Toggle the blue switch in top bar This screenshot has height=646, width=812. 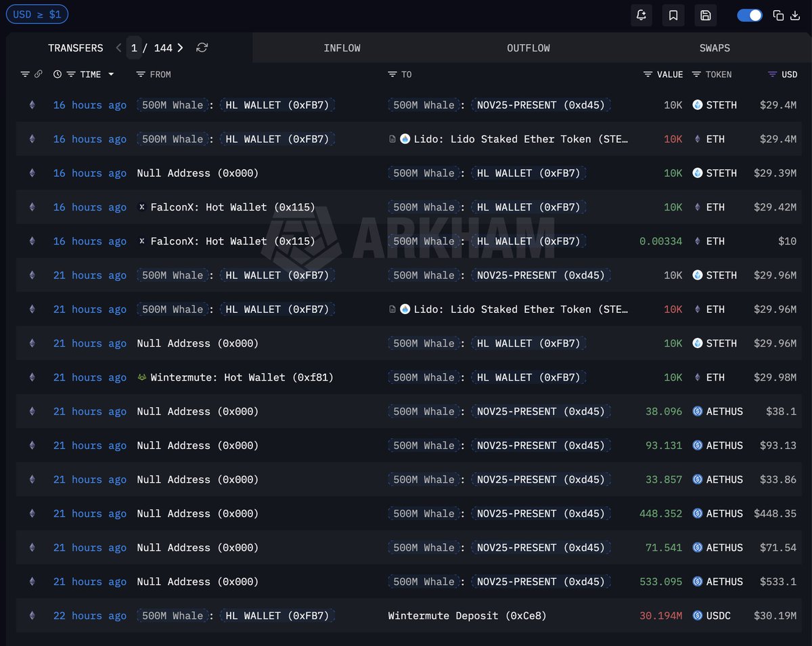[750, 15]
